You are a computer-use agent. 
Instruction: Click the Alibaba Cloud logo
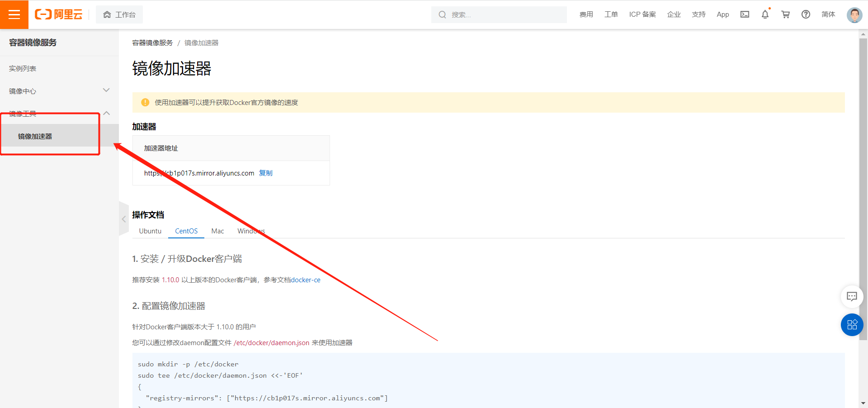(59, 14)
